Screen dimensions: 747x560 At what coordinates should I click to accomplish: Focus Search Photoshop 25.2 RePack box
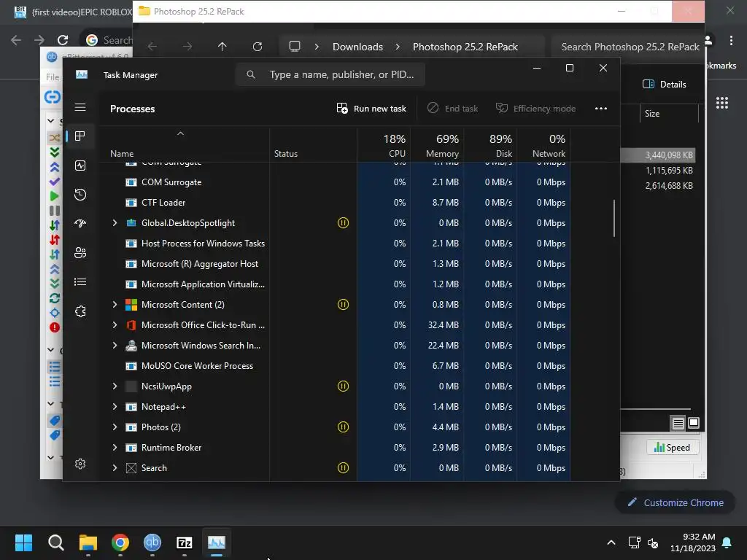(630, 47)
